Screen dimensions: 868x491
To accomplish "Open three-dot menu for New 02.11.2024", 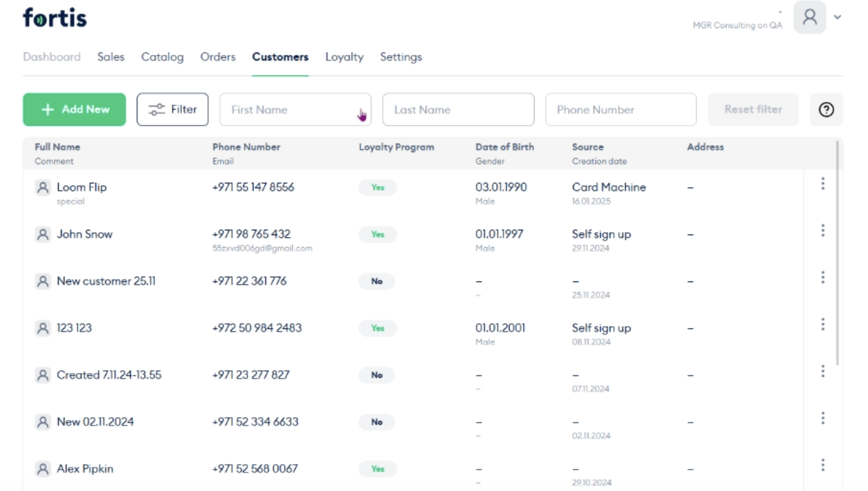I will tap(823, 418).
